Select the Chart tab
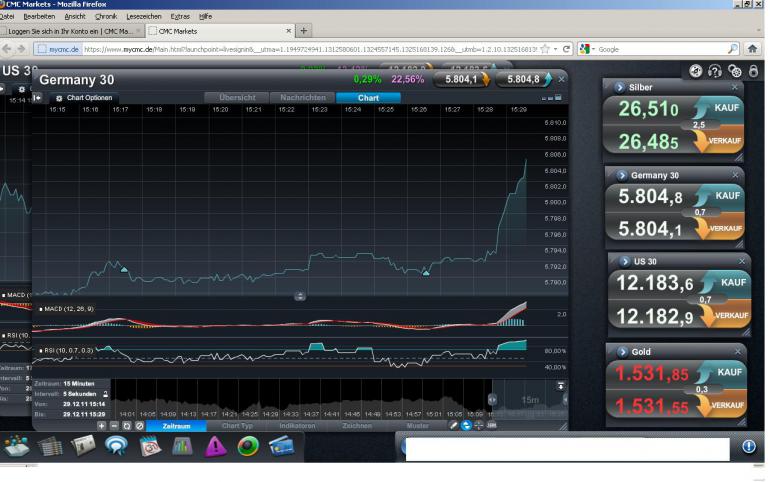This screenshot has height=482, width=770. coord(368,98)
